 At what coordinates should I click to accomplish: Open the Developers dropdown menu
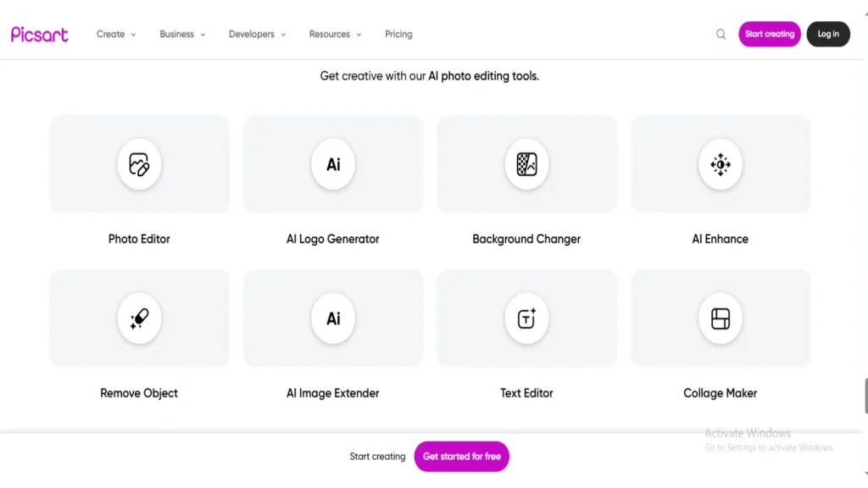point(257,35)
